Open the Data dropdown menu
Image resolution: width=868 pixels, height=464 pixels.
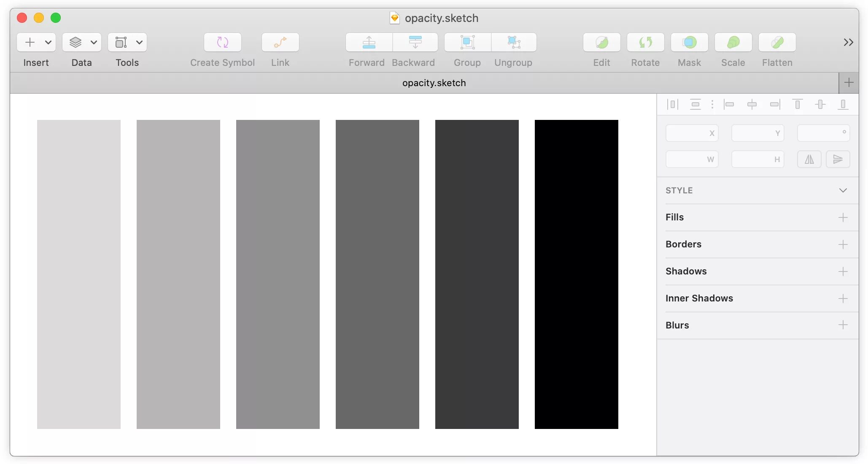[x=94, y=42]
